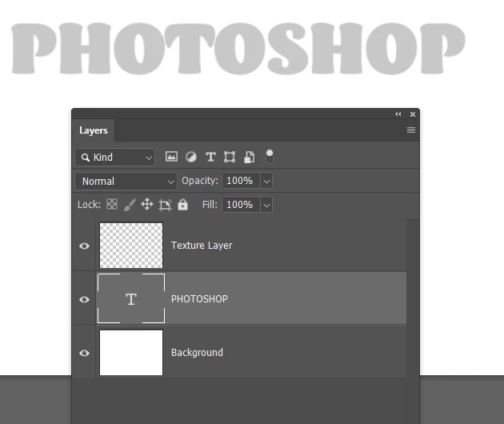This screenshot has width=504, height=424.
Task: Click the Opacity 100% value field
Action: point(241,181)
